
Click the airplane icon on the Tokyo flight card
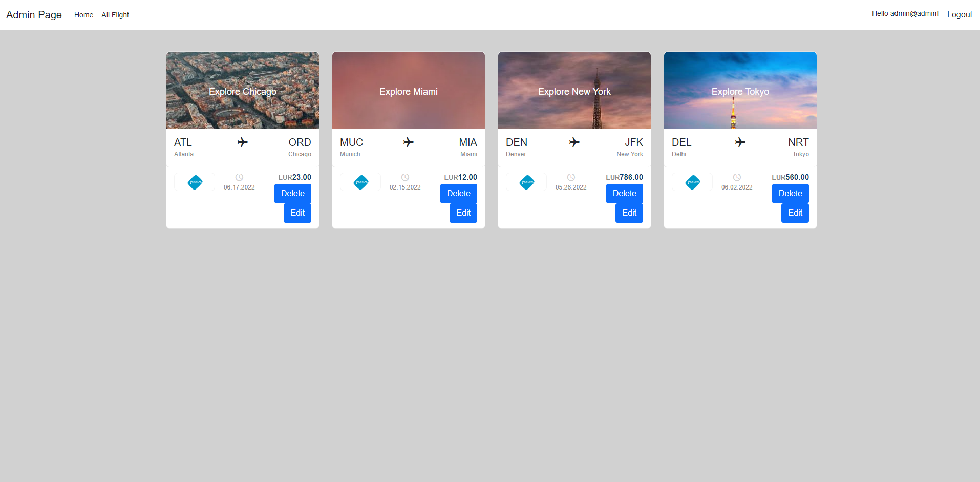(x=740, y=142)
